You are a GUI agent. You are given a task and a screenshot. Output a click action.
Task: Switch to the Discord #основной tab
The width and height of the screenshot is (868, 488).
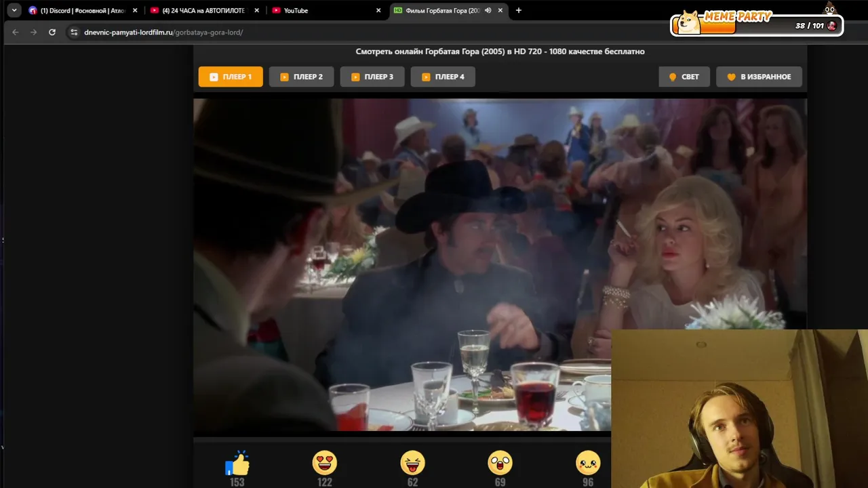[81, 10]
